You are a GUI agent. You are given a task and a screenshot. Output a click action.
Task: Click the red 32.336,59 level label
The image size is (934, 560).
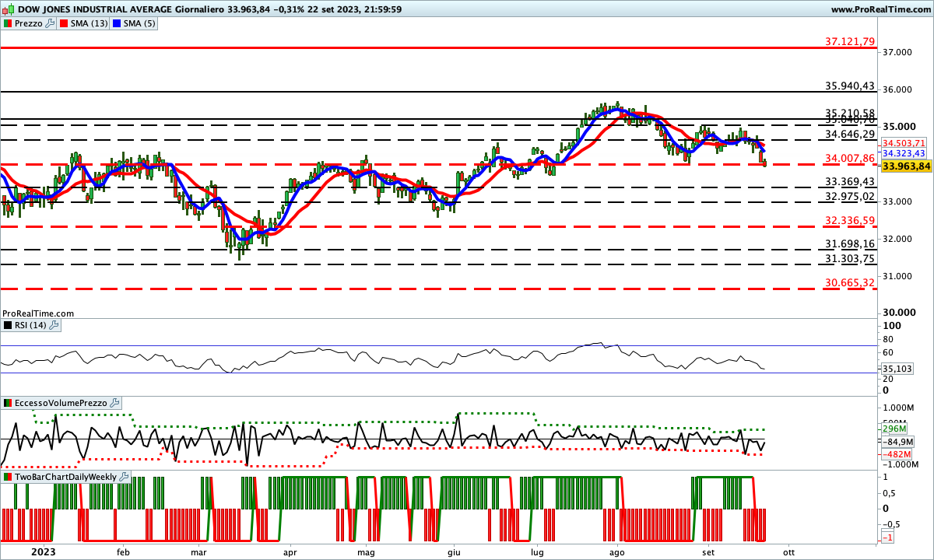850,220
